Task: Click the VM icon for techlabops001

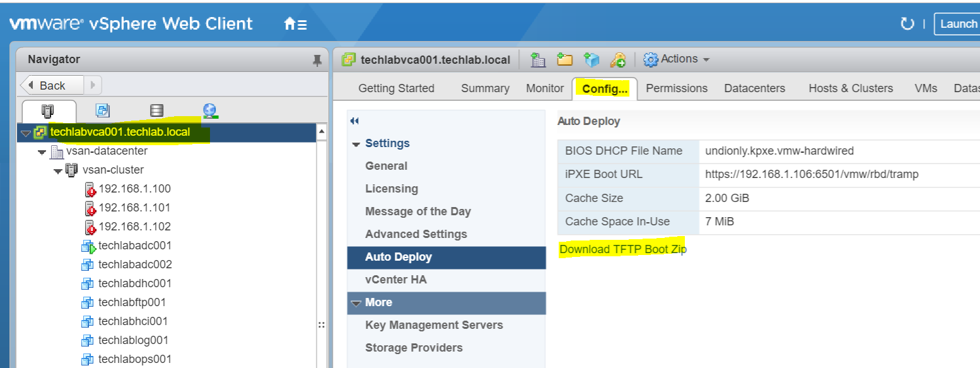Action: coord(88,360)
